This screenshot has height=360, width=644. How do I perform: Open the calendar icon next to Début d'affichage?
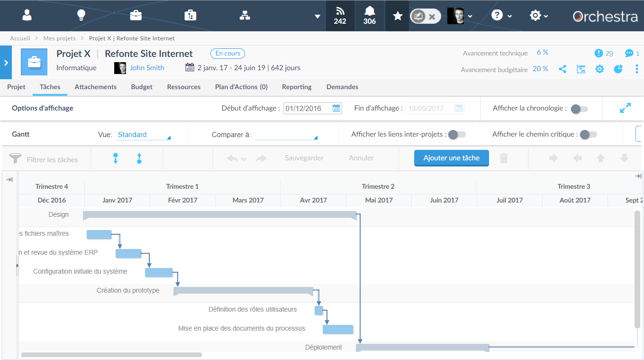tap(336, 108)
